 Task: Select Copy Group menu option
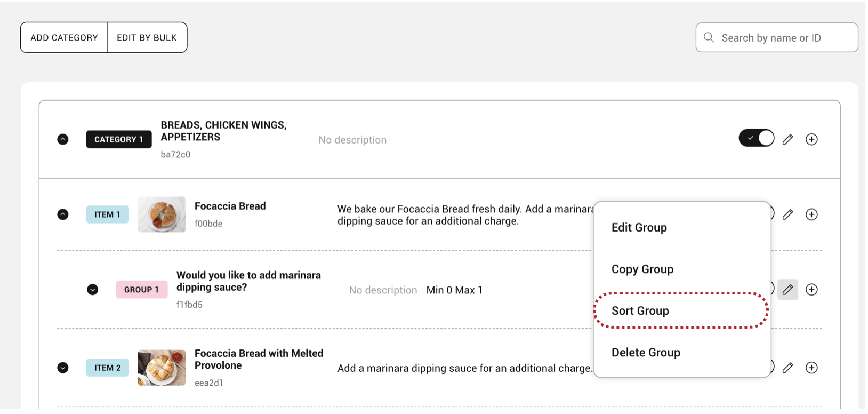tap(642, 269)
